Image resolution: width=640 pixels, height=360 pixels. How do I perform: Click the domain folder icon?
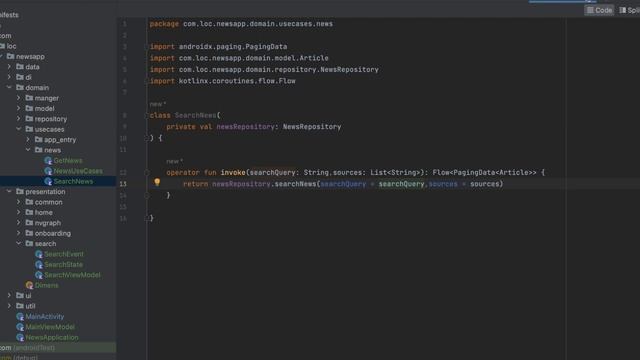tap(20, 87)
